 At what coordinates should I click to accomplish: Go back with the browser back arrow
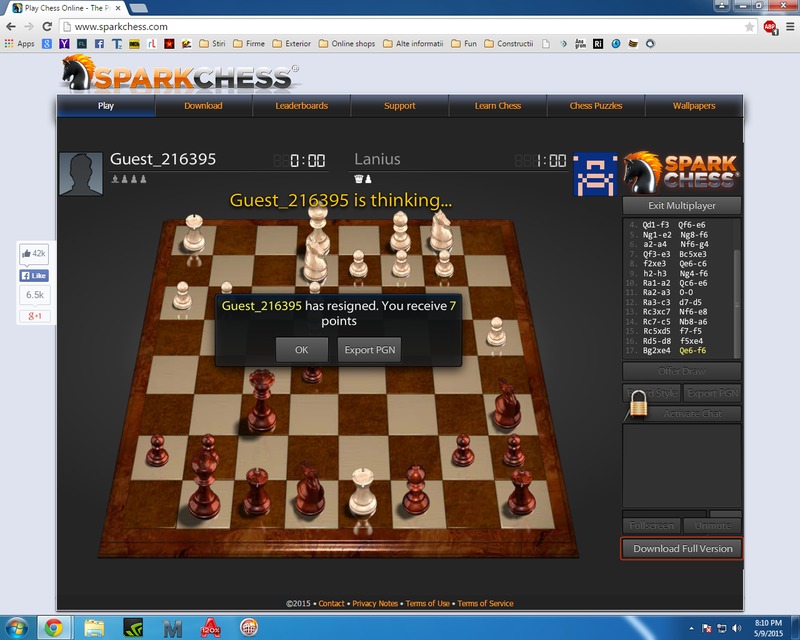pyautogui.click(x=11, y=27)
